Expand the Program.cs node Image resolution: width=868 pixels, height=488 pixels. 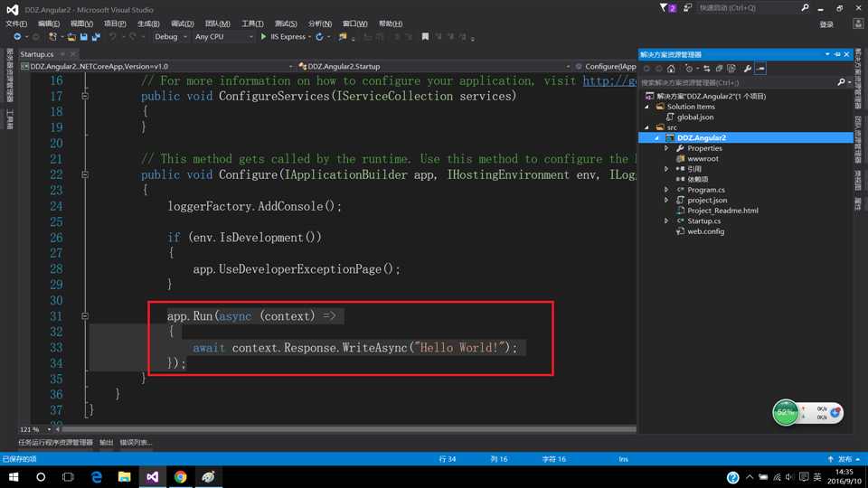coord(666,190)
